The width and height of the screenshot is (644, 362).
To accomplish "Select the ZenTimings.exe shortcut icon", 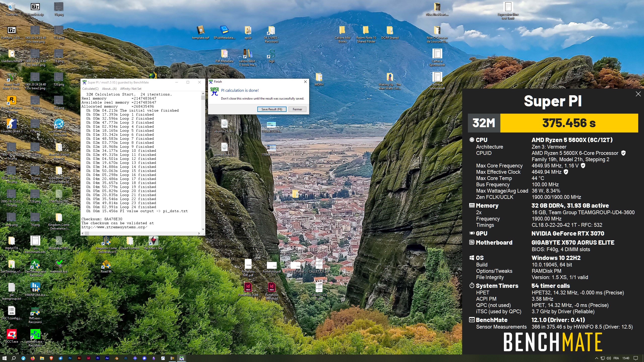I will pos(35,268).
